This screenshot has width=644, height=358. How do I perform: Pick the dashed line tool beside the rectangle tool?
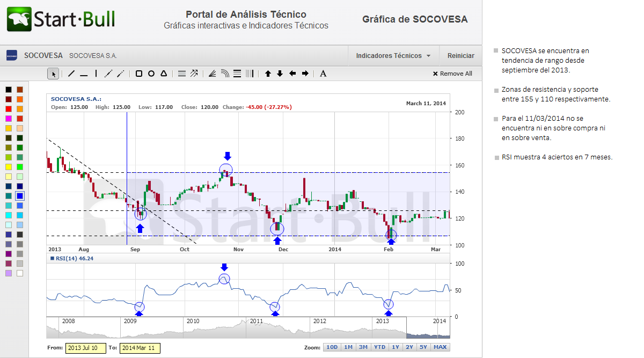(121, 74)
